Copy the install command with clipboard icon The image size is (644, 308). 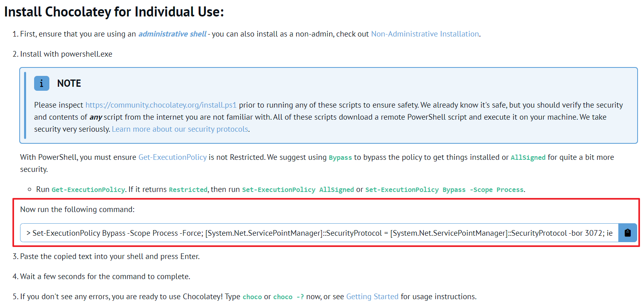coord(628,233)
